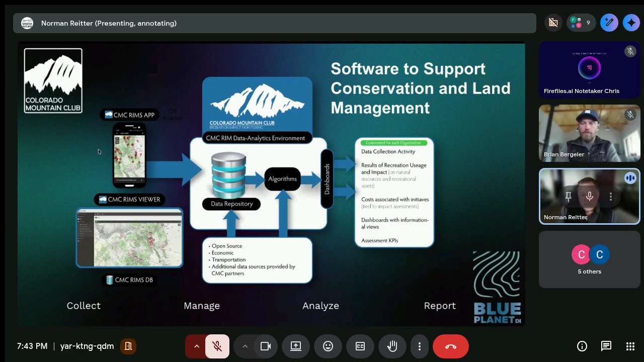Click the host controls icon near meeting code
The width and height of the screenshot is (644, 362).
(x=128, y=346)
